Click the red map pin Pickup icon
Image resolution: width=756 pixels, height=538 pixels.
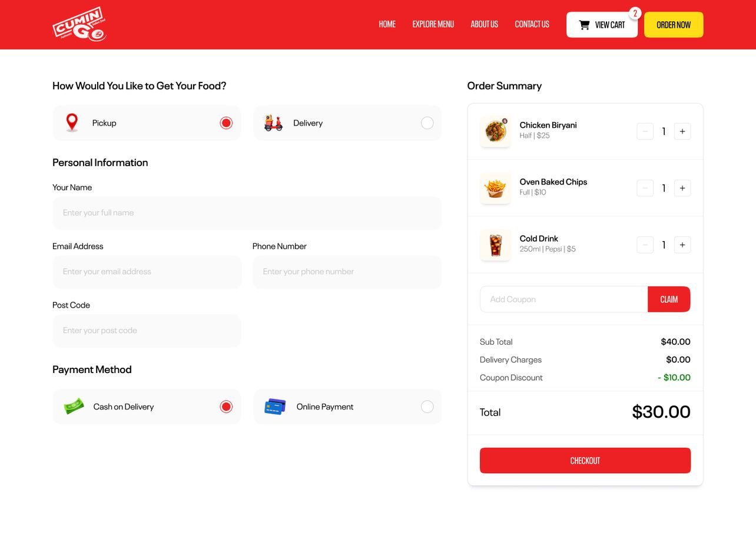tap(72, 123)
